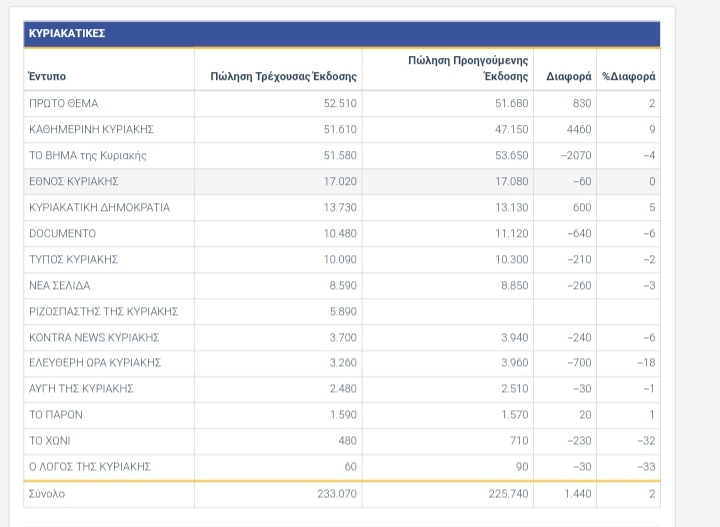Click the ΤΟ ΠΑΡΟΝ row name

pos(56,415)
